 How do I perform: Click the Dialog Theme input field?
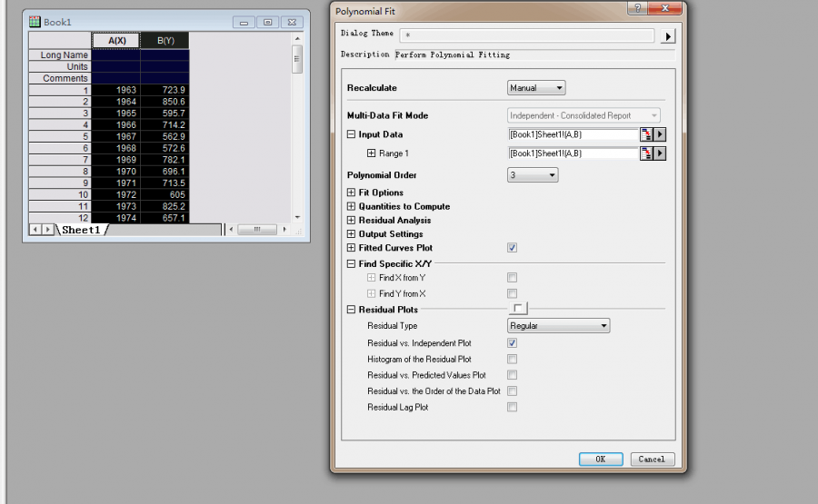pyautogui.click(x=527, y=35)
